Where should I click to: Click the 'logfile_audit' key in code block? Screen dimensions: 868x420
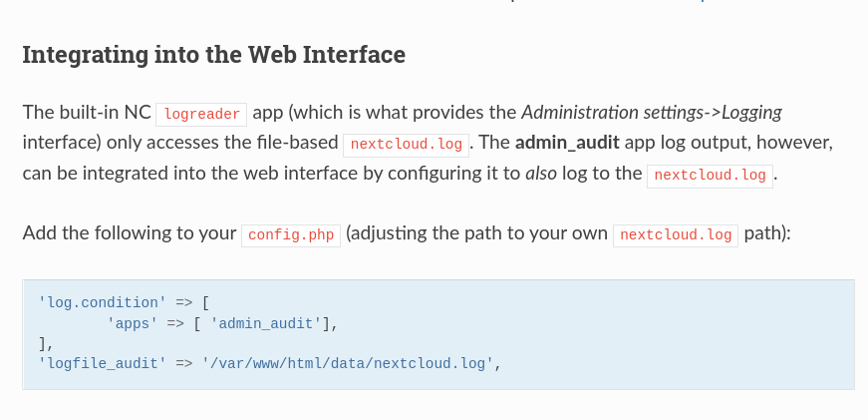tap(102, 363)
